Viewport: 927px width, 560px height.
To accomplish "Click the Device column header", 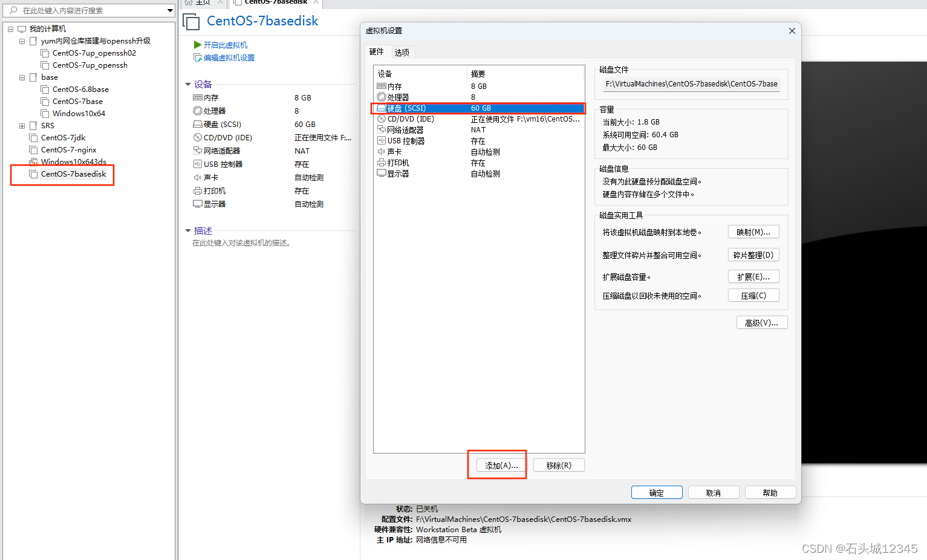I will 420,74.
